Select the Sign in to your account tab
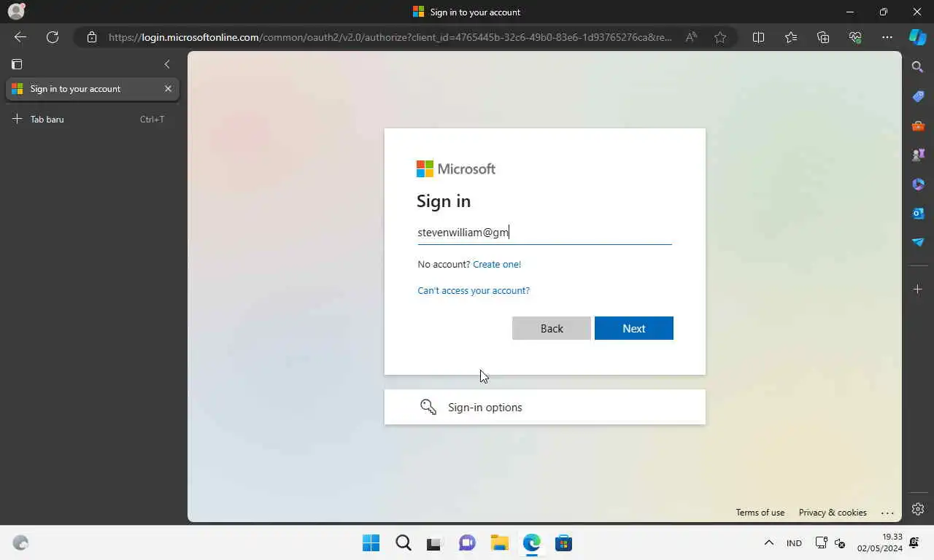This screenshot has height=560, width=934. [x=92, y=89]
